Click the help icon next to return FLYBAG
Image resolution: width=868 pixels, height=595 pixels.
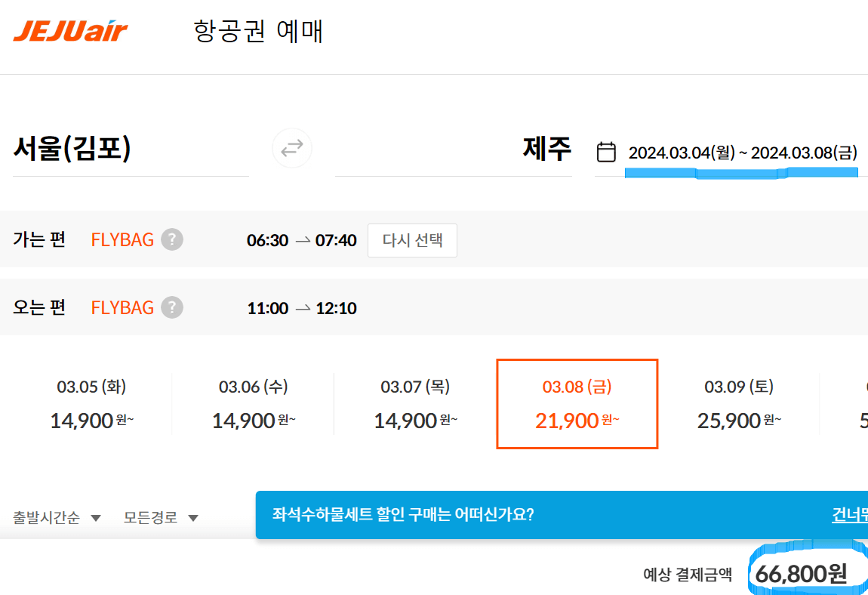(171, 307)
